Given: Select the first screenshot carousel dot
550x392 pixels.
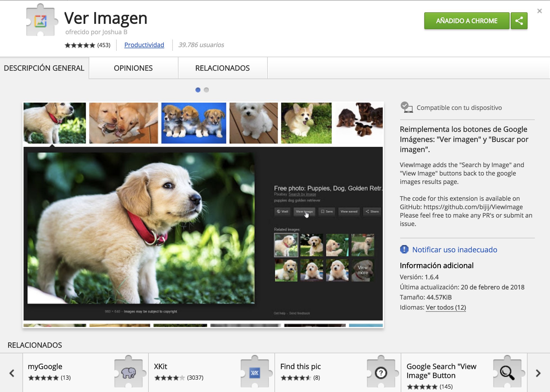Looking at the screenshot, I should pyautogui.click(x=198, y=90).
